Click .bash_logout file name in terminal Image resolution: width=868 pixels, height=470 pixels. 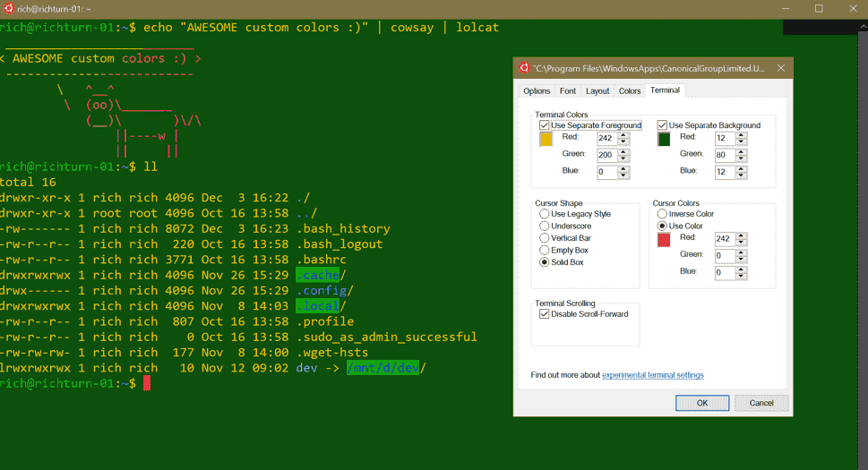[339, 244]
